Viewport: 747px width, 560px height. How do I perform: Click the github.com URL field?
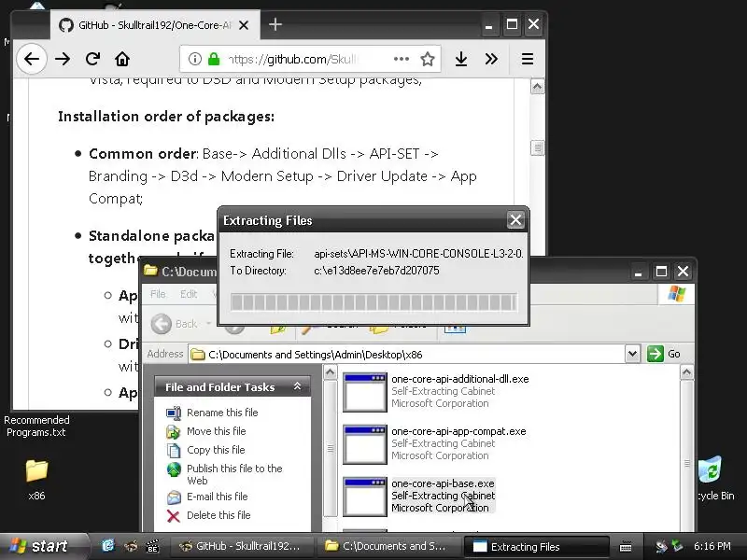point(291,59)
